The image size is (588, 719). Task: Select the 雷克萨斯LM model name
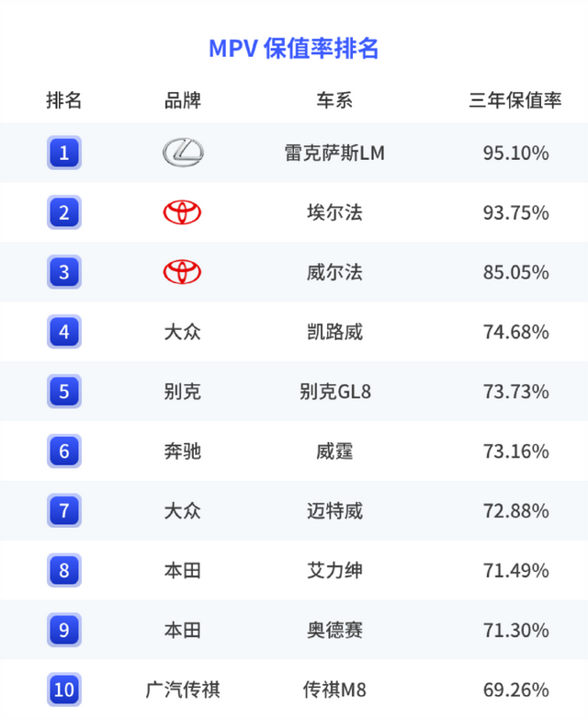[334, 153]
